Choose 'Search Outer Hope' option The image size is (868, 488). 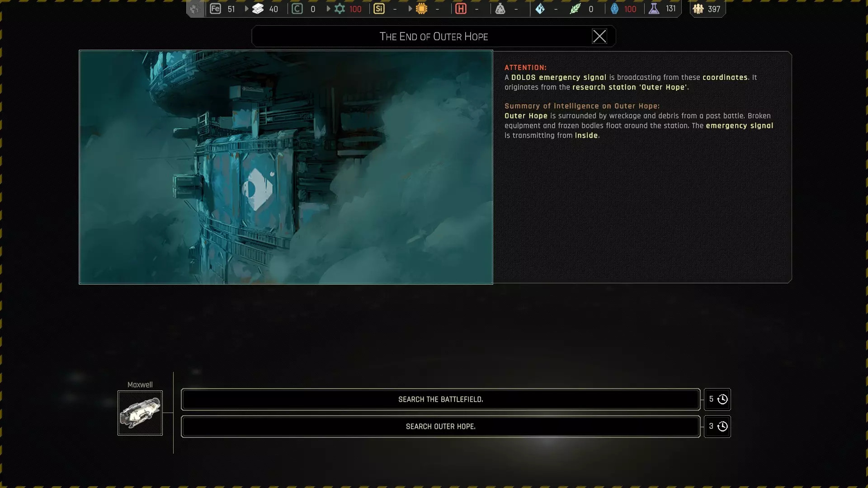[x=440, y=427]
